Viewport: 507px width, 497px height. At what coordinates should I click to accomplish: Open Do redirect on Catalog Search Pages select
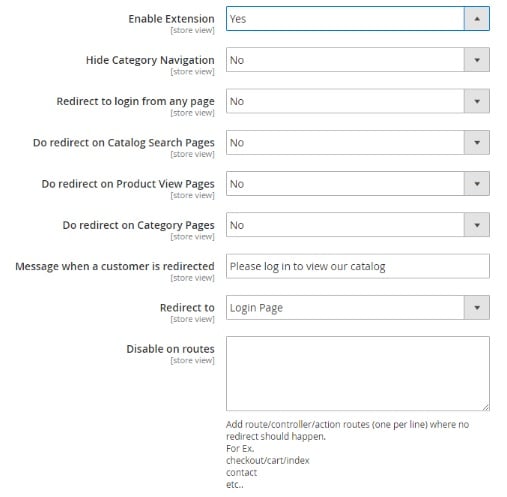(358, 142)
